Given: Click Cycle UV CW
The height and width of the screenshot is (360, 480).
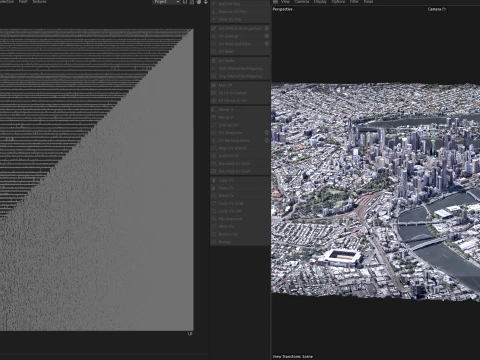Looking at the screenshot, I should [240, 211].
